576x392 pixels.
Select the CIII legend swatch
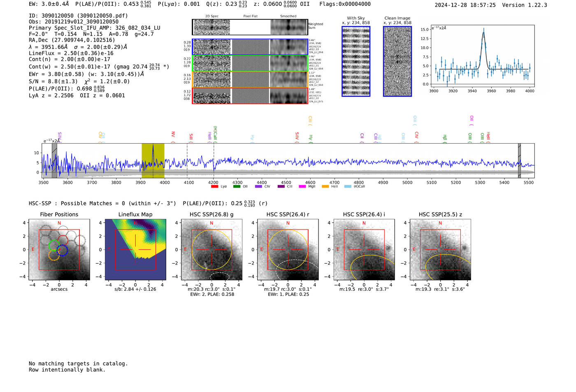click(x=281, y=187)
